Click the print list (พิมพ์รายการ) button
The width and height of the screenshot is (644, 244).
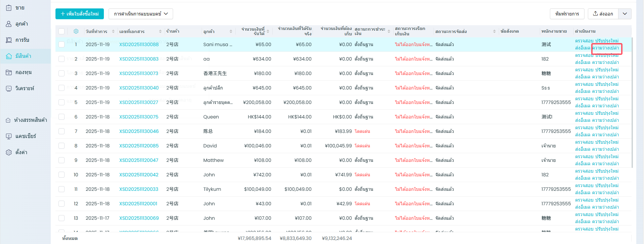(567, 14)
